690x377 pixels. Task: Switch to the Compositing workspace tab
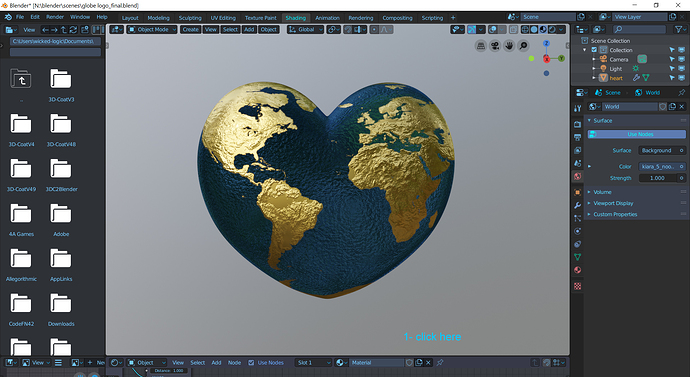click(397, 18)
